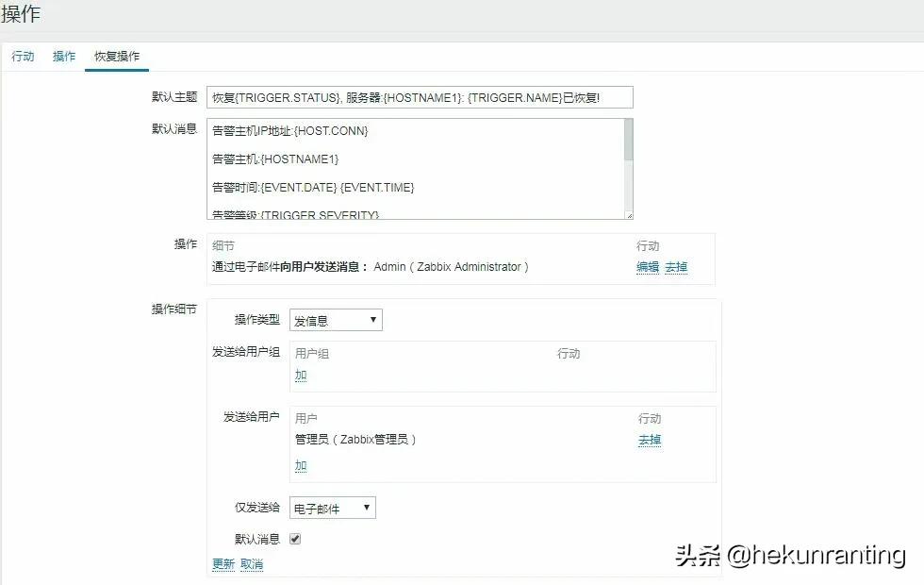Open the 恢复操作 tab

(118, 56)
